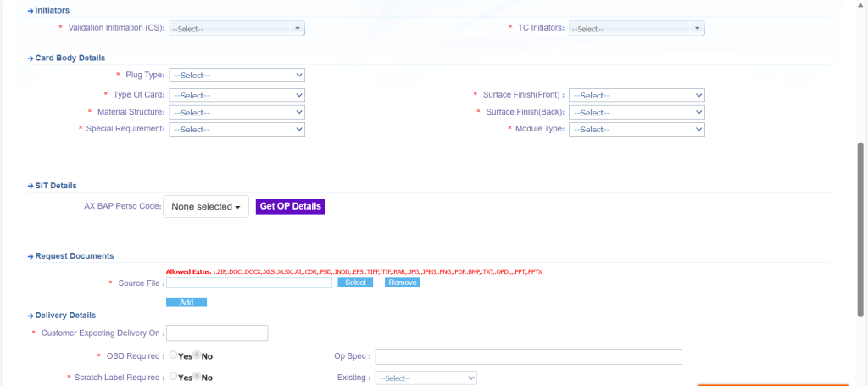868x386 pixels.
Task: Click the Add button under Source File
Action: coord(186,302)
